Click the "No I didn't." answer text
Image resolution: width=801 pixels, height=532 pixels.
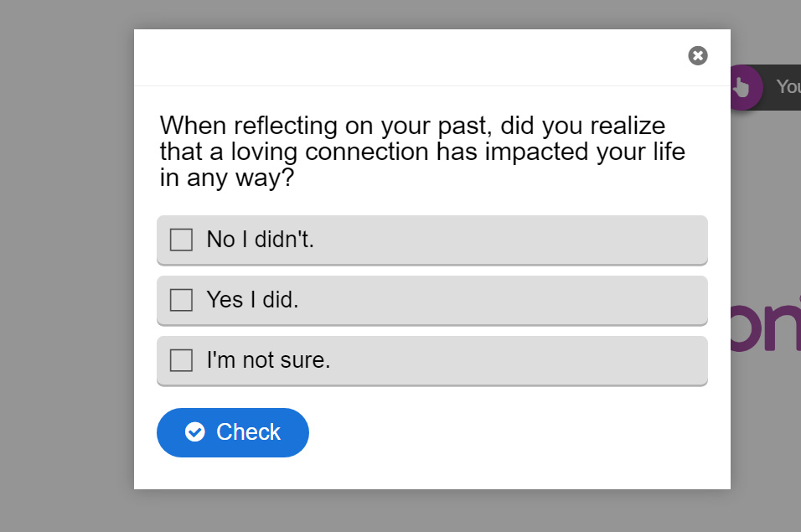coord(260,240)
